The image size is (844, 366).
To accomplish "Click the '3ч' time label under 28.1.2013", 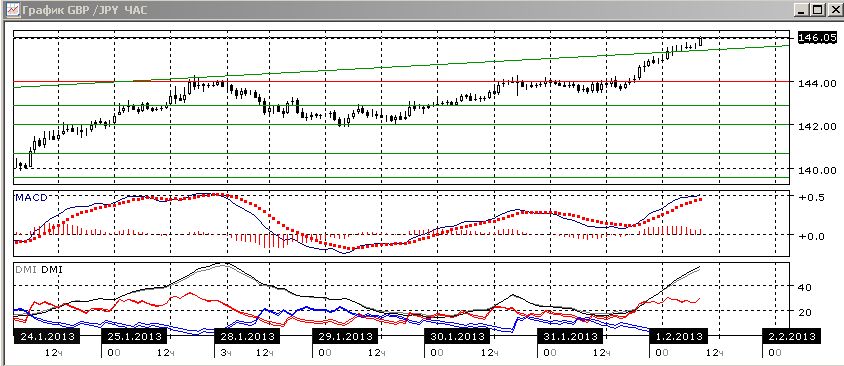I will tap(226, 353).
